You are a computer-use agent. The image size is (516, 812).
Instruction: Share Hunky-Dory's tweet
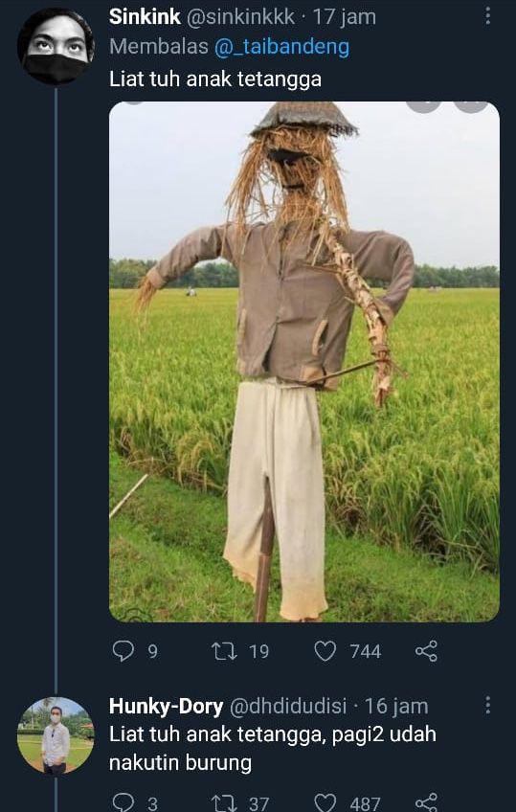426,802
